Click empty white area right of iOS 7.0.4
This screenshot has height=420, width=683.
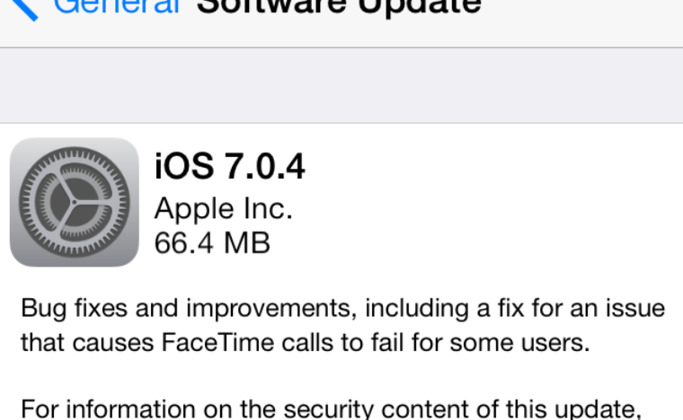point(492,166)
